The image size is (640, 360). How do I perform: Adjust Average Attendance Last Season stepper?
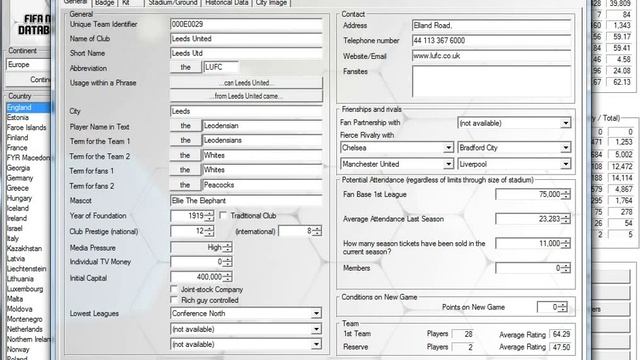click(x=566, y=219)
